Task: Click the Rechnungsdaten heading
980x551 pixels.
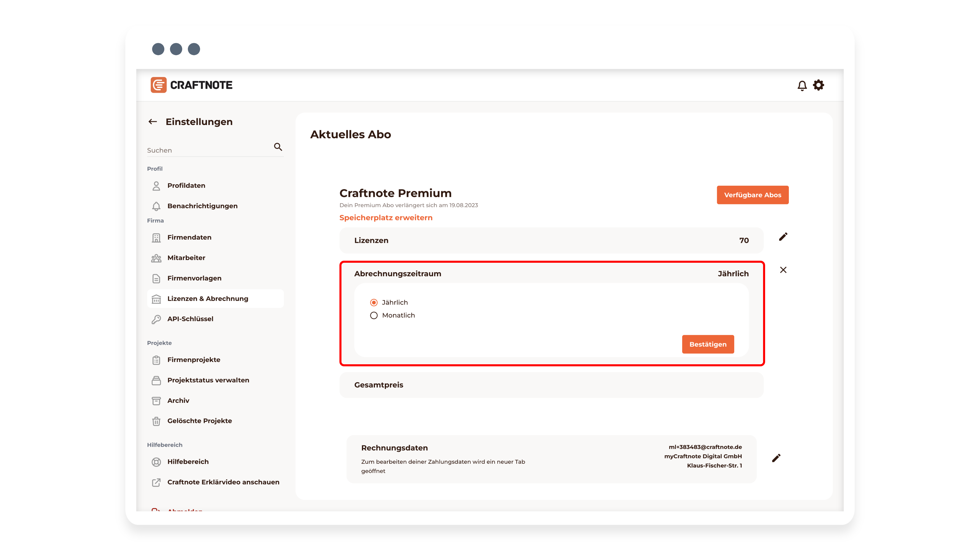Action: (x=395, y=448)
